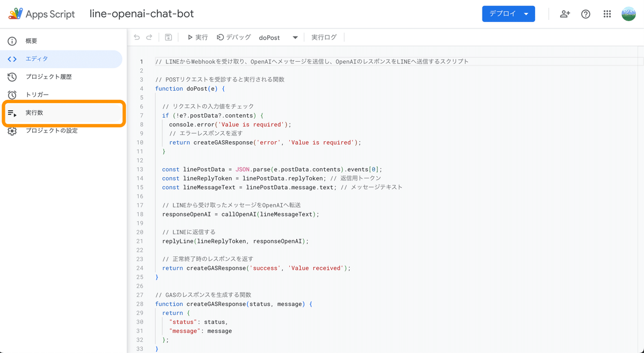Image resolution: width=644 pixels, height=353 pixels.
Task: Start debugging with the デバッグ button
Action: pyautogui.click(x=234, y=37)
